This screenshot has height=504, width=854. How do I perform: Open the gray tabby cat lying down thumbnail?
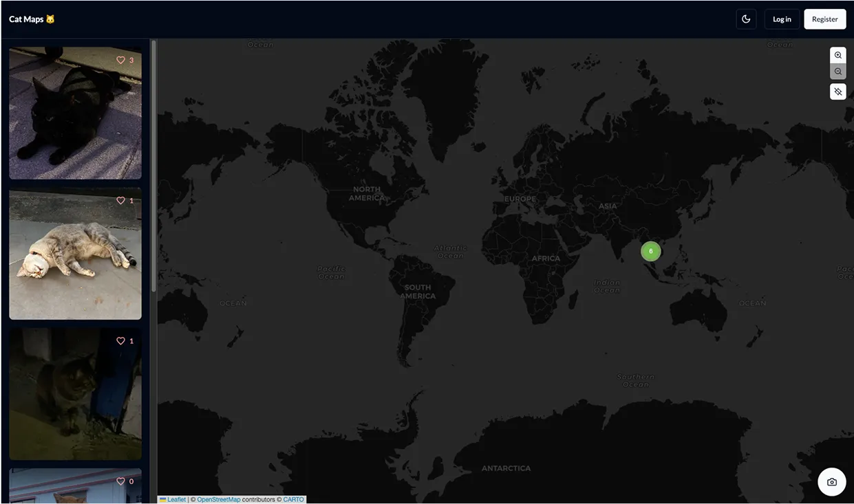pyautogui.click(x=75, y=254)
